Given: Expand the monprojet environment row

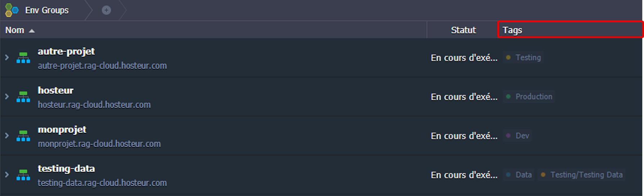Looking at the screenshot, I should coord(7,136).
